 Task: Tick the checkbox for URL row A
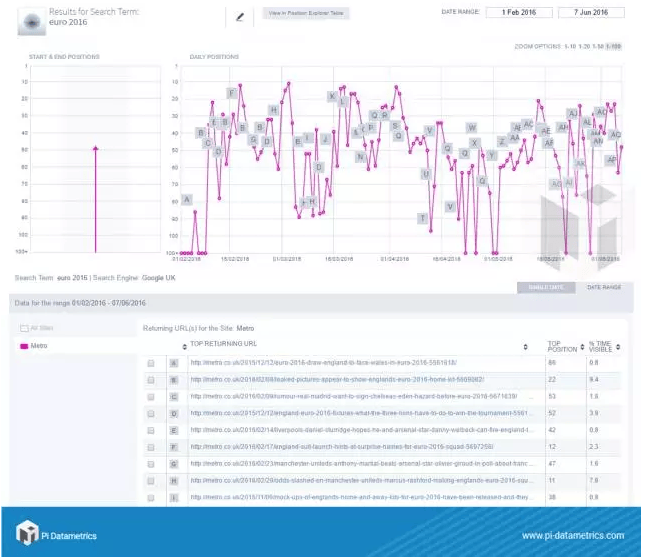151,363
